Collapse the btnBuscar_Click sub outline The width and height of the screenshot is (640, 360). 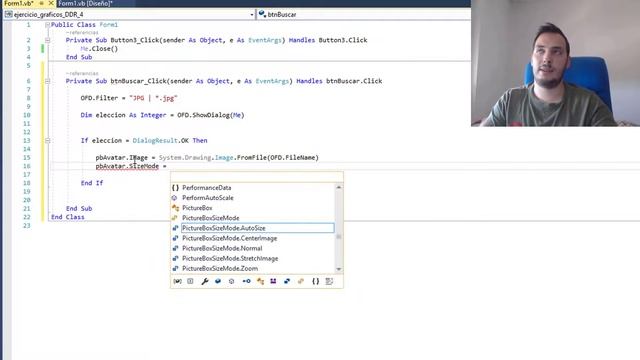(47, 81)
